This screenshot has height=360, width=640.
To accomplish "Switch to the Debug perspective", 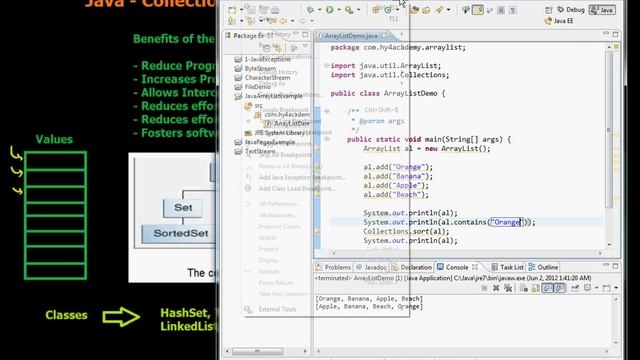I will tap(571, 10).
